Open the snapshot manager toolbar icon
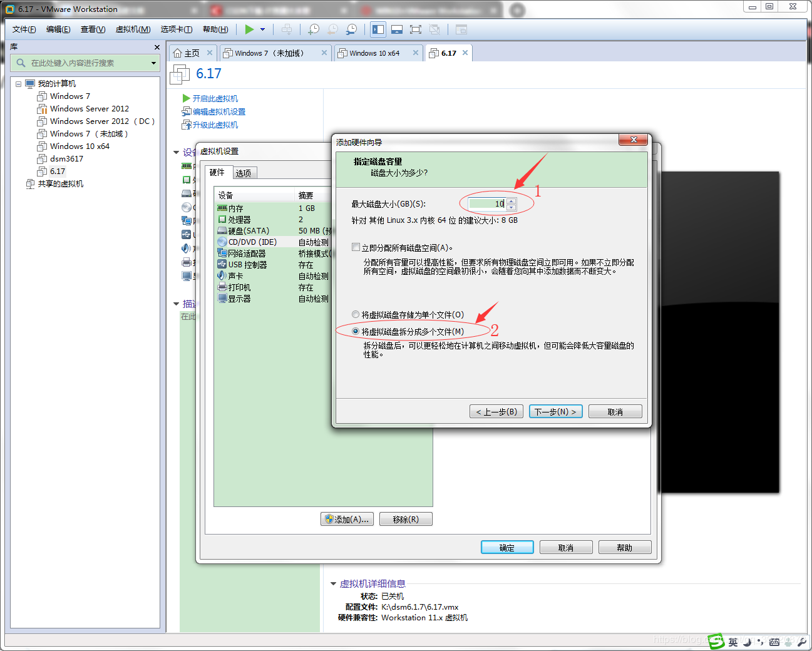The height and width of the screenshot is (651, 812). (x=352, y=29)
